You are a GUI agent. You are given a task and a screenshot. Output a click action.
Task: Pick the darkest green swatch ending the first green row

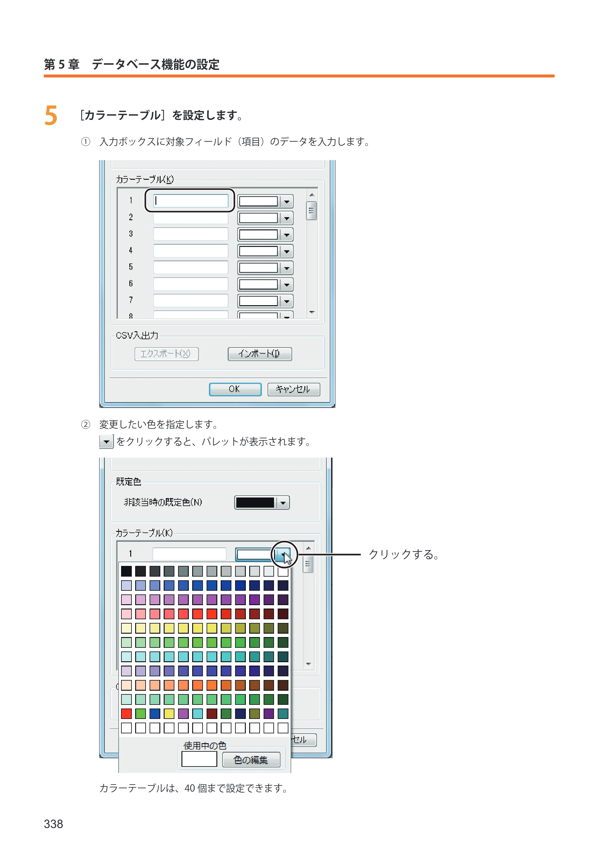[x=283, y=642]
